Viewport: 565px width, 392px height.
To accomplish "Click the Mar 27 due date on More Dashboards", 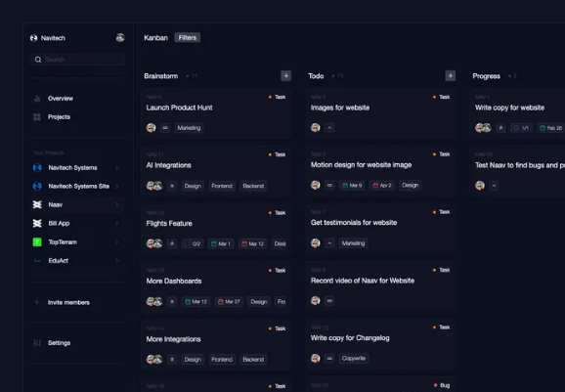I will point(229,301).
